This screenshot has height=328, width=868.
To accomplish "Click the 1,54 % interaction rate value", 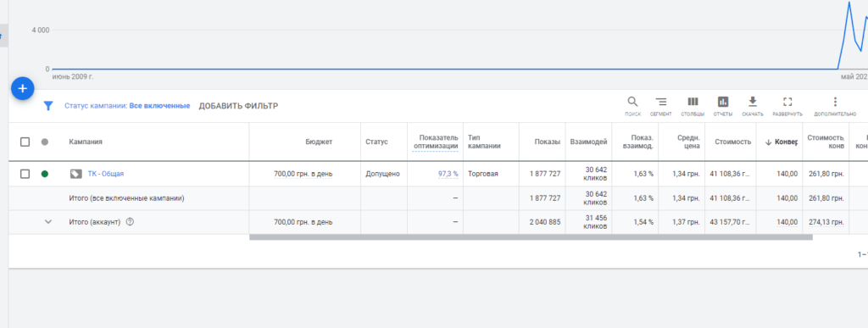I will (x=643, y=222).
